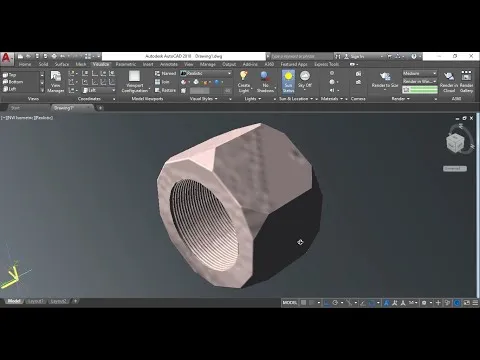
Task: Click the viewport label controls text
Action: 27,118
